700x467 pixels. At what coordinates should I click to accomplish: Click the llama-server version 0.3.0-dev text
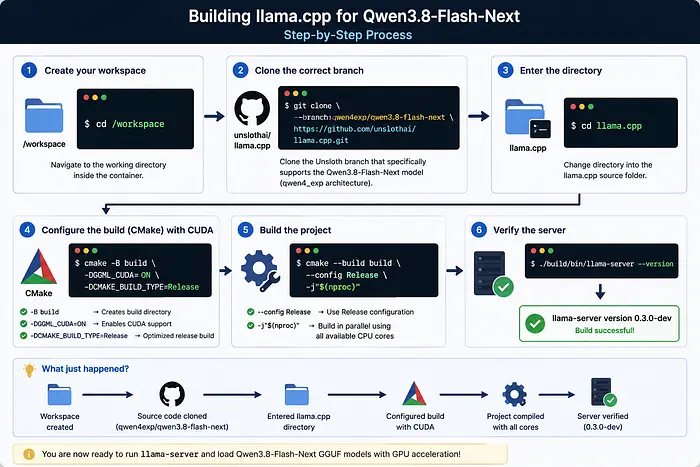(x=612, y=318)
